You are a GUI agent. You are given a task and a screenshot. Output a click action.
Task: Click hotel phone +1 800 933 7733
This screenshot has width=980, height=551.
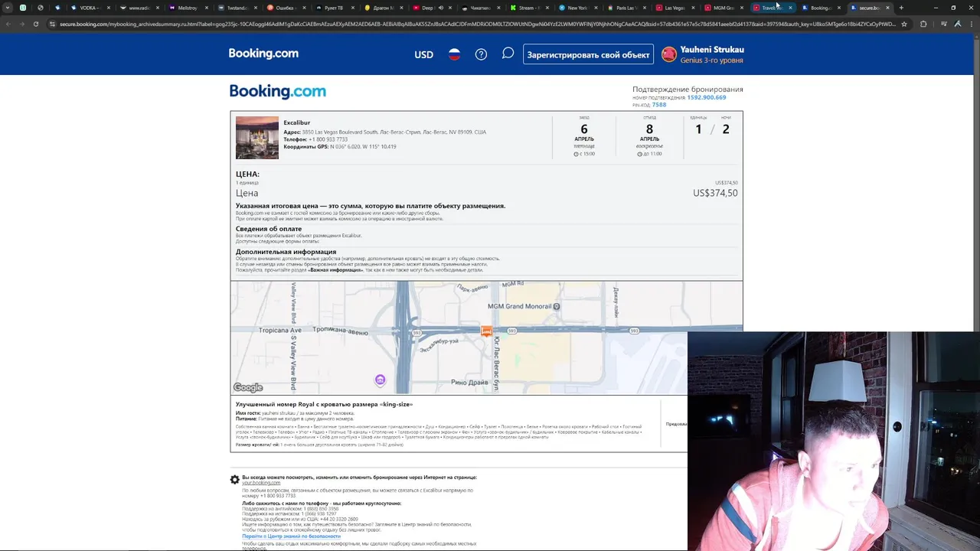click(x=328, y=139)
